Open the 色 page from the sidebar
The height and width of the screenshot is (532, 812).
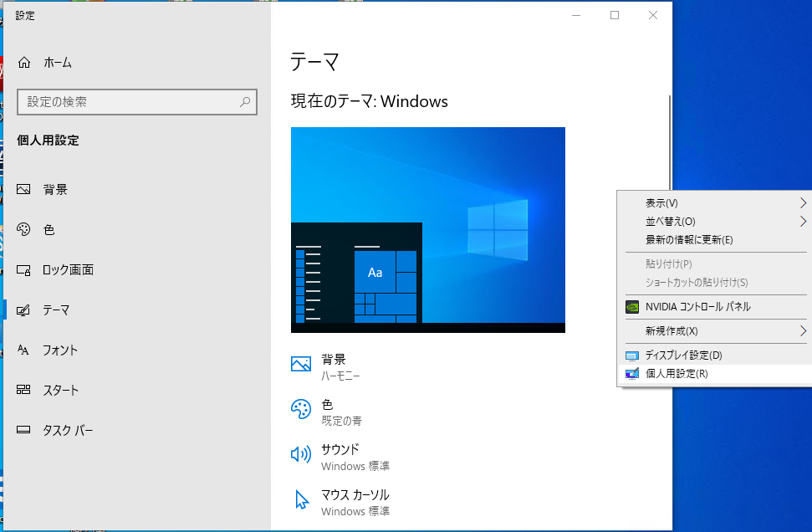click(136, 229)
